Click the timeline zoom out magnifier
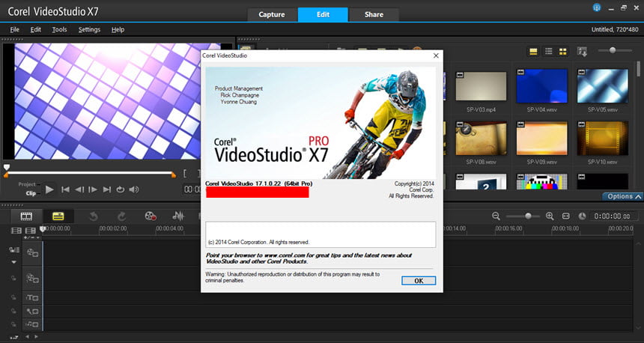This screenshot has width=644, height=343. 496,216
